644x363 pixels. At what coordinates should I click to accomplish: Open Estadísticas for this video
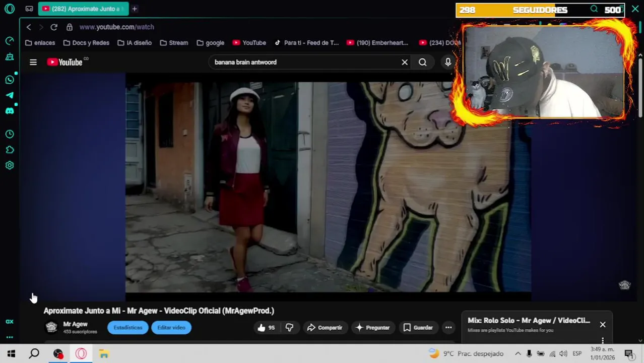point(128,328)
